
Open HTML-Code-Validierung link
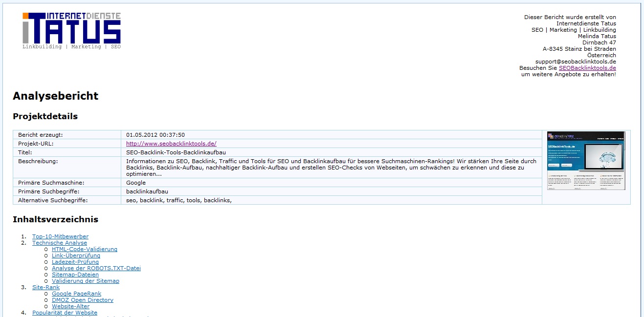[x=85, y=249]
